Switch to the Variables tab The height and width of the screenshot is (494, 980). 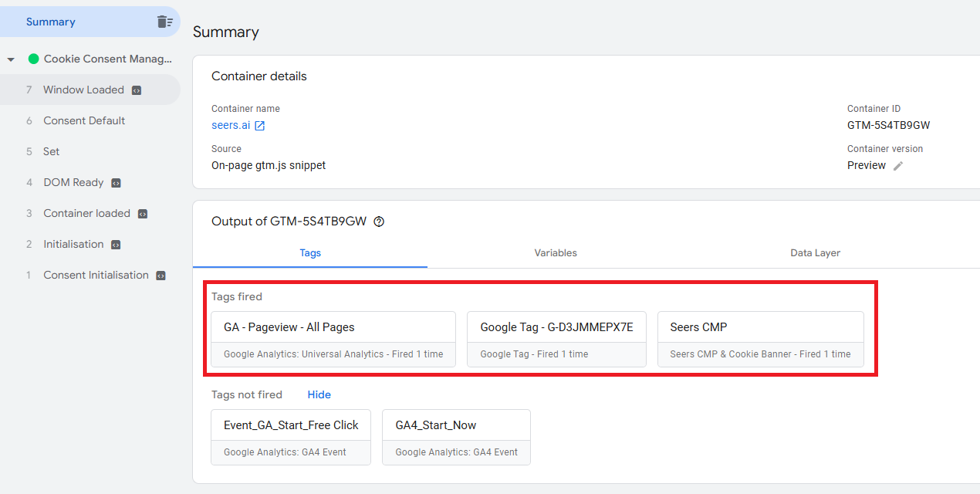(555, 253)
